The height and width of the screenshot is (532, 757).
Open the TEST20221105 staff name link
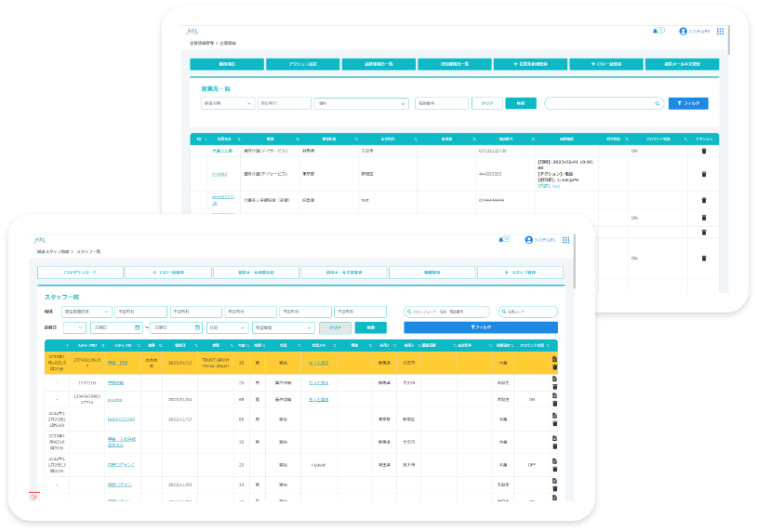121,419
